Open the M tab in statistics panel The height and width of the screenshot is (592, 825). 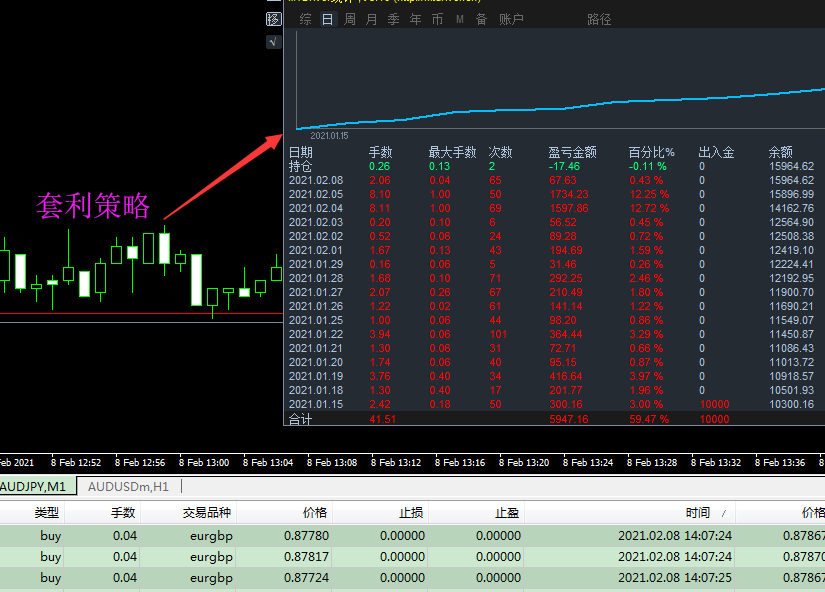click(460, 19)
